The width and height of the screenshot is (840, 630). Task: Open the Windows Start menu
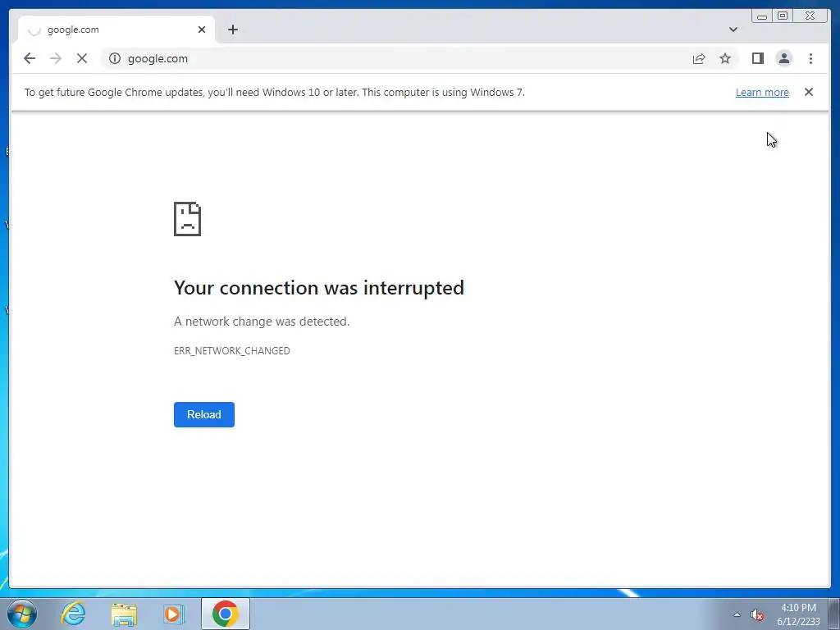[x=22, y=614]
